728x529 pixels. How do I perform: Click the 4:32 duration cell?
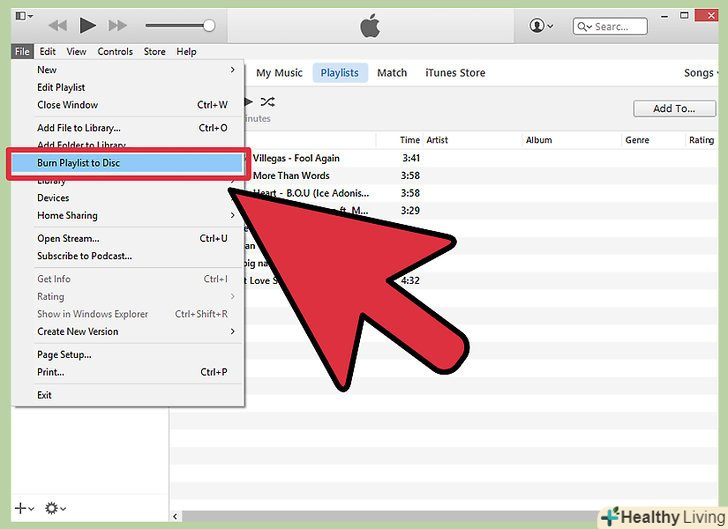(x=410, y=281)
